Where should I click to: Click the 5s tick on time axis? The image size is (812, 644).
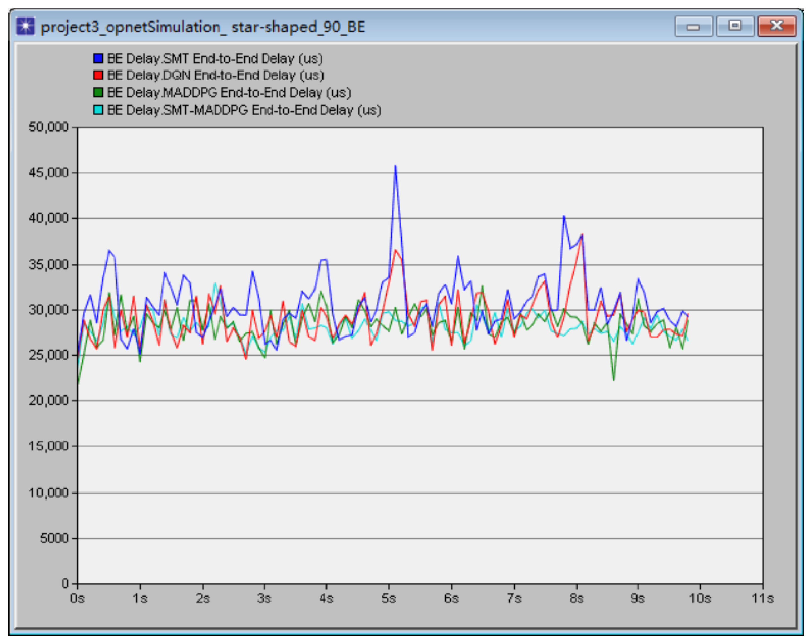pos(389,598)
